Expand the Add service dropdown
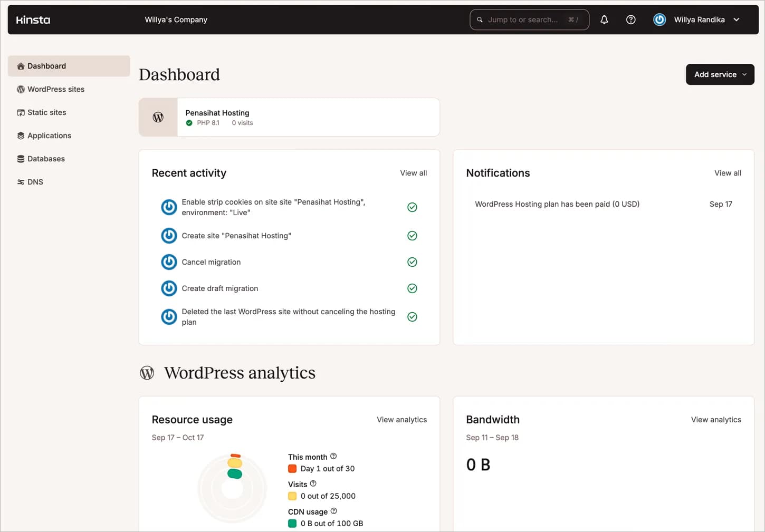765x532 pixels. (720, 74)
